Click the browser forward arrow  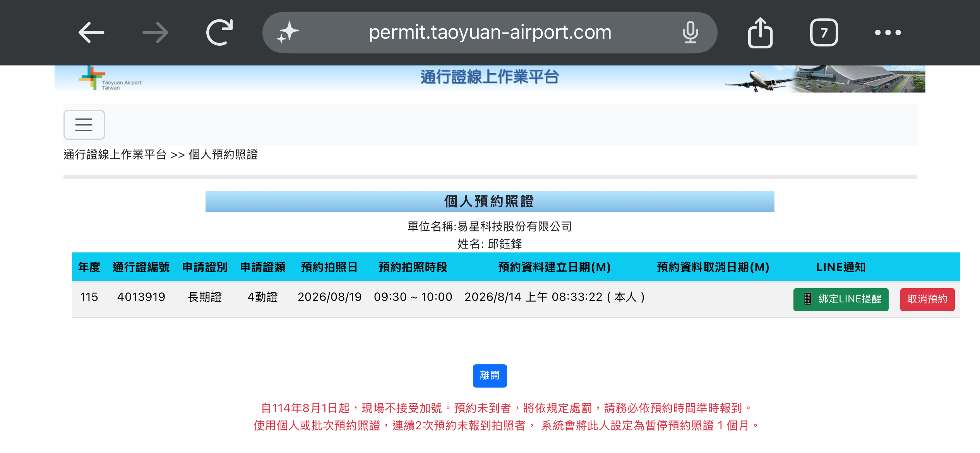(x=155, y=33)
